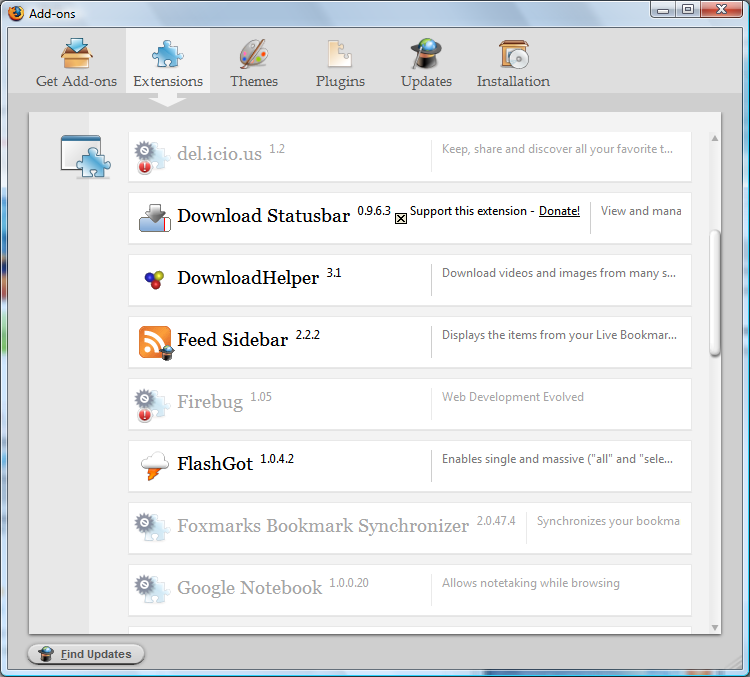Click 'Displays the items from your Live Bookmar...' text
Screen dimensions: 750x677
click(x=559, y=335)
